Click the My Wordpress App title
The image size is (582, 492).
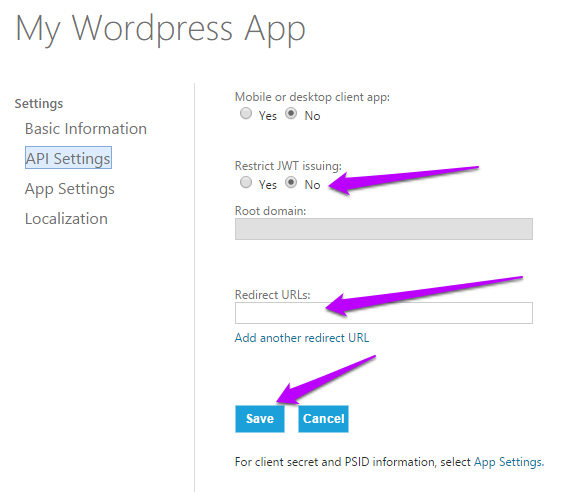tap(160, 30)
